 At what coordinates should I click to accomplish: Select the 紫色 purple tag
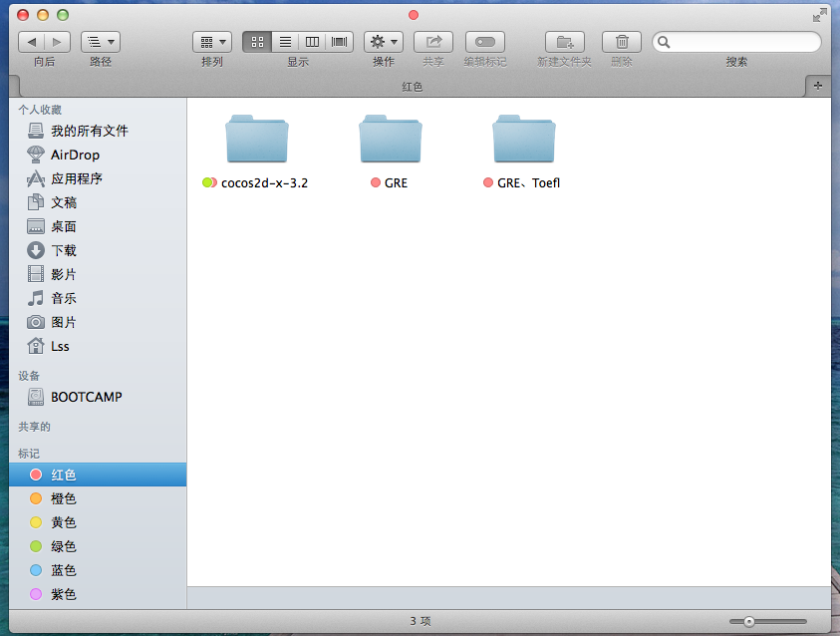click(x=98, y=594)
